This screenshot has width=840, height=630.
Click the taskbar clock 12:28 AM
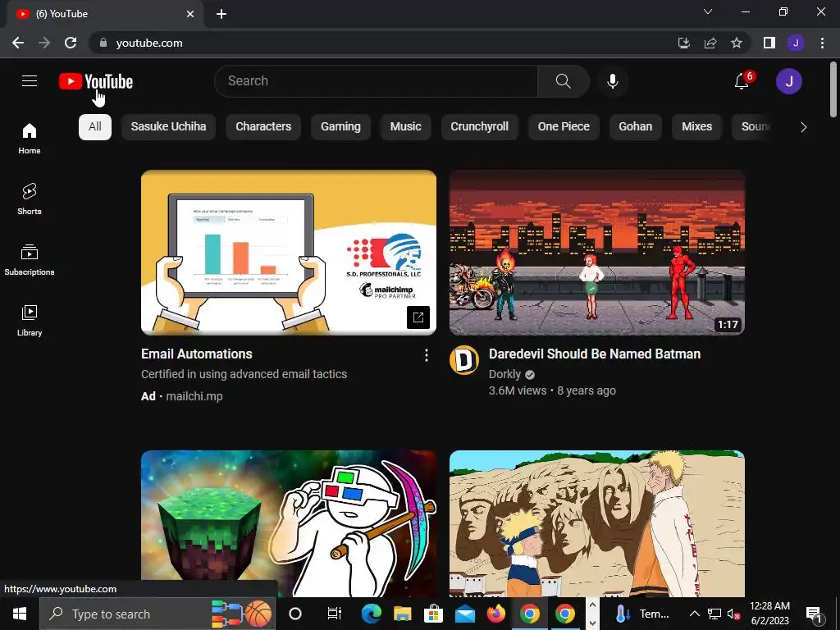click(x=769, y=606)
